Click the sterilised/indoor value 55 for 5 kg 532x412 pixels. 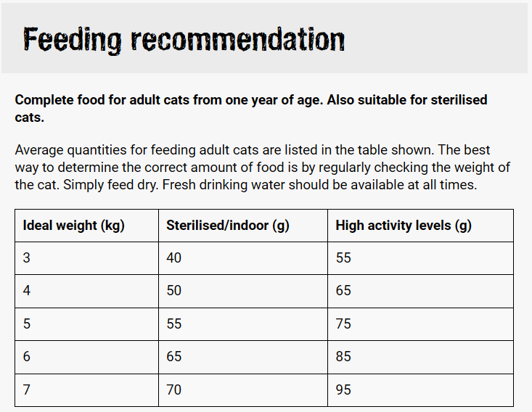point(174,324)
